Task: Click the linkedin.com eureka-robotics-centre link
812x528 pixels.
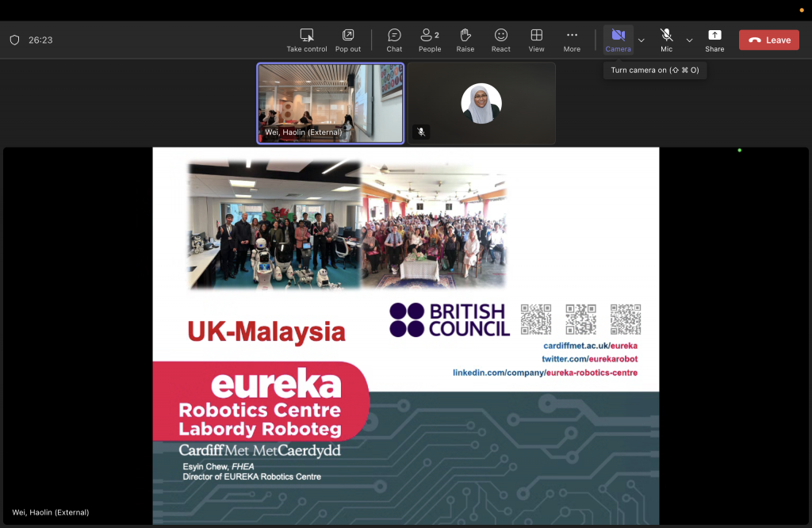Action: click(x=546, y=373)
